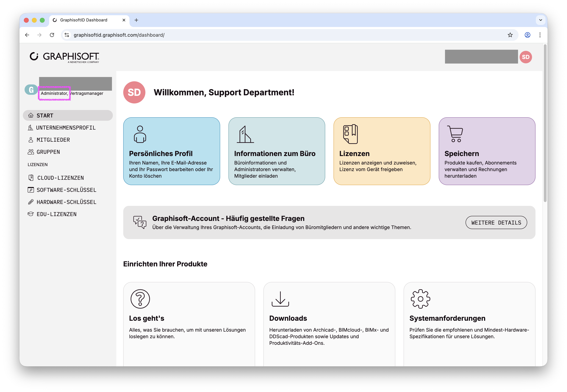567x392 pixels.
Task: Open the Informationen zum Büro card title
Action: point(275,153)
